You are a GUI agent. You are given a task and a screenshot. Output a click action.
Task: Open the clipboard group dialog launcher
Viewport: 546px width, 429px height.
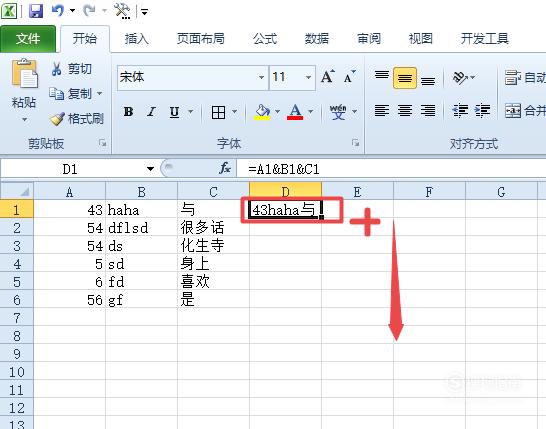point(102,143)
